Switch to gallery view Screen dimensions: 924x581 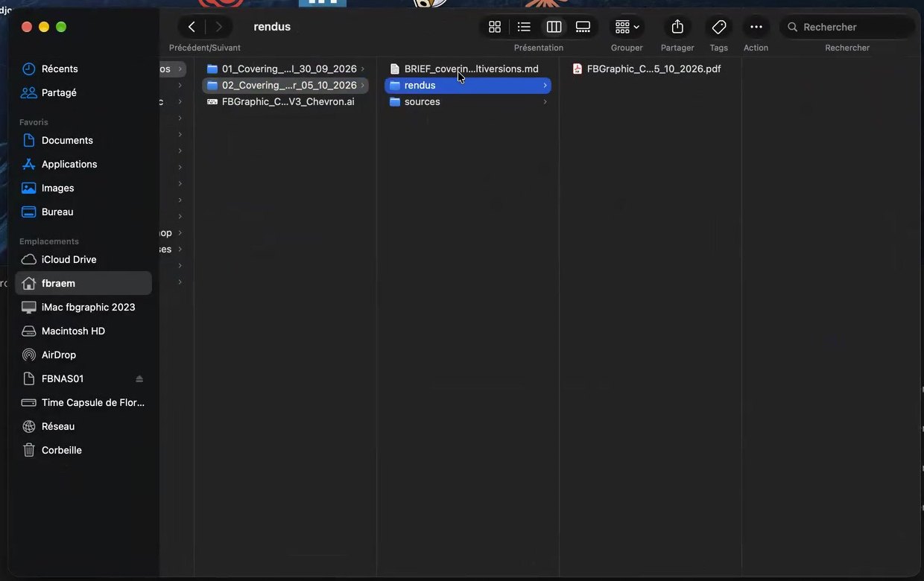click(x=583, y=27)
